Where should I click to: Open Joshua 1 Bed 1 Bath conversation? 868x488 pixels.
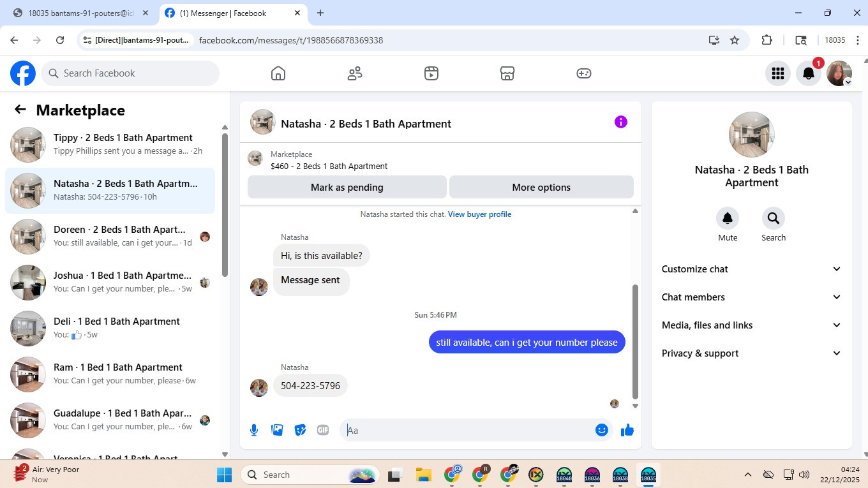point(110,283)
